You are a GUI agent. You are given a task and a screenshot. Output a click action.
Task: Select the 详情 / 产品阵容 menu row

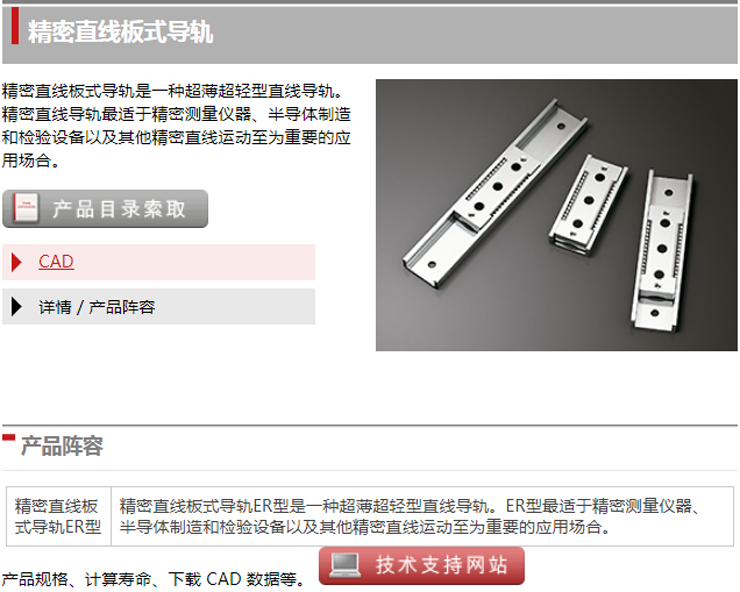(x=159, y=306)
